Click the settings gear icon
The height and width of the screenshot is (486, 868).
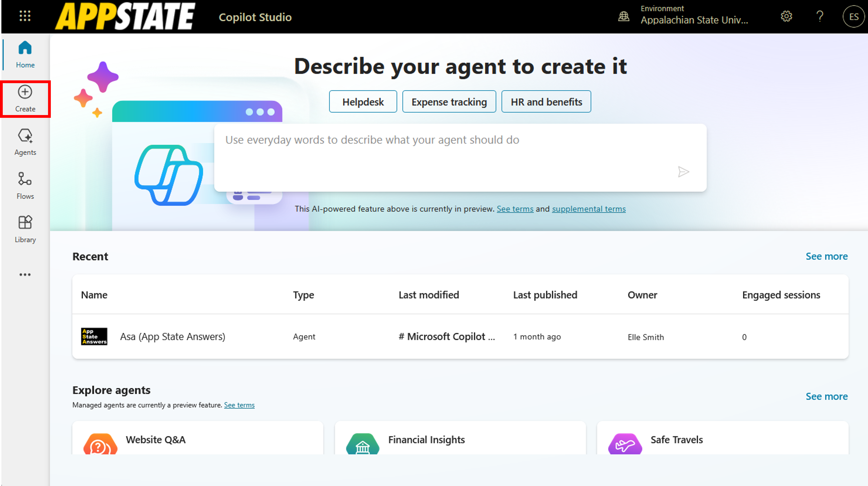tap(786, 16)
